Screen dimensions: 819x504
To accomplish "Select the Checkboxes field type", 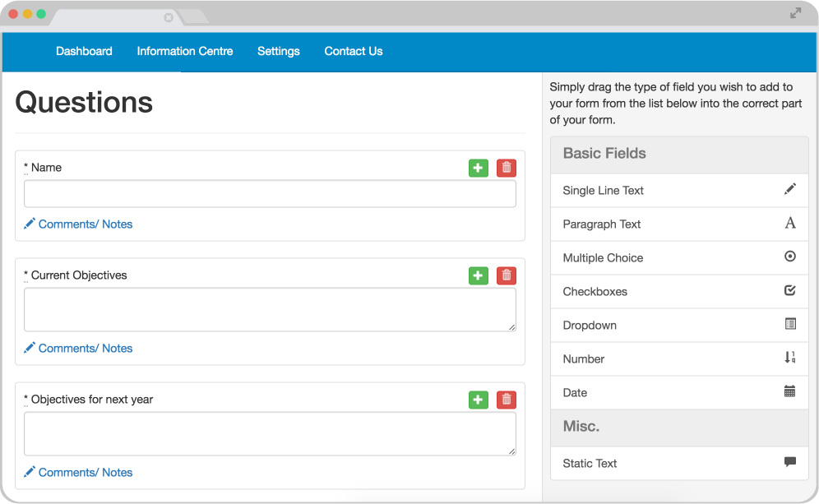I will click(679, 291).
